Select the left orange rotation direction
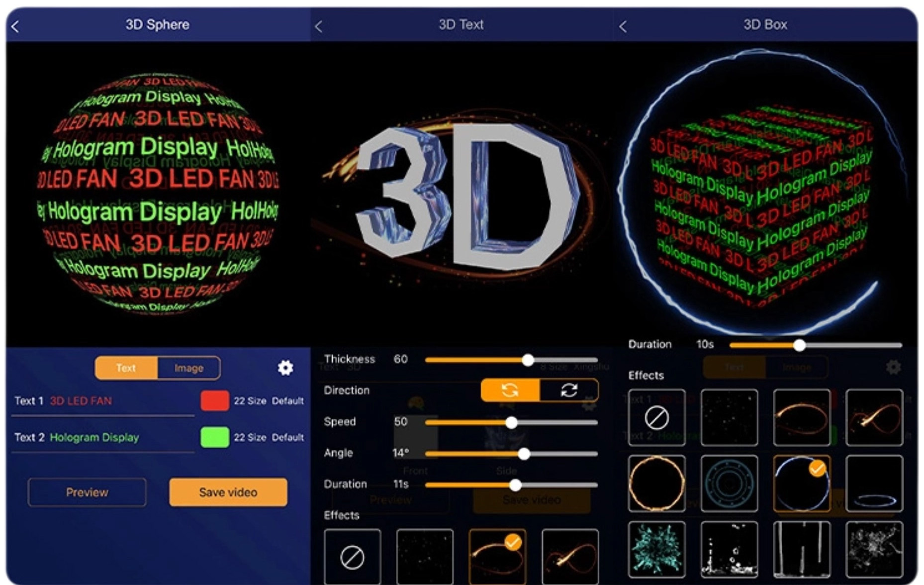The height and width of the screenshot is (585, 924). tap(510, 390)
